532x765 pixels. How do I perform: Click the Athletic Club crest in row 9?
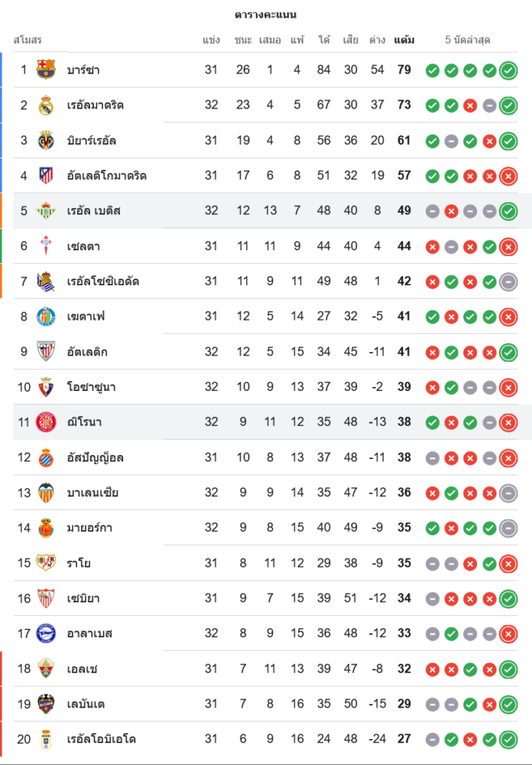[x=46, y=351]
